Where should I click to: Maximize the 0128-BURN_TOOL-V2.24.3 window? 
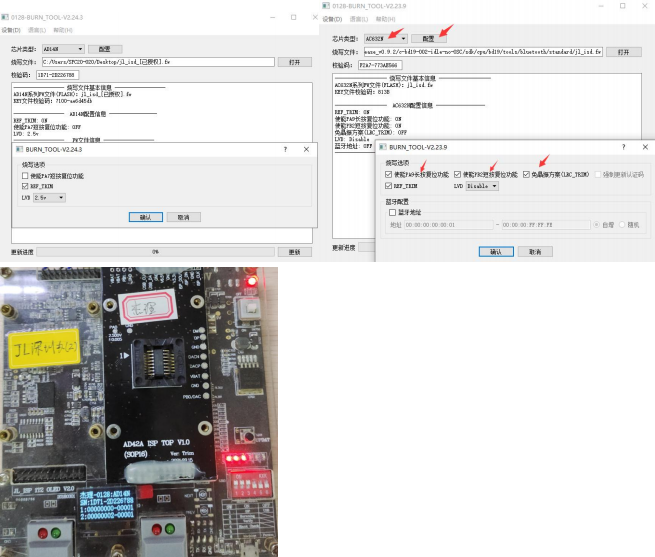tap(294, 17)
